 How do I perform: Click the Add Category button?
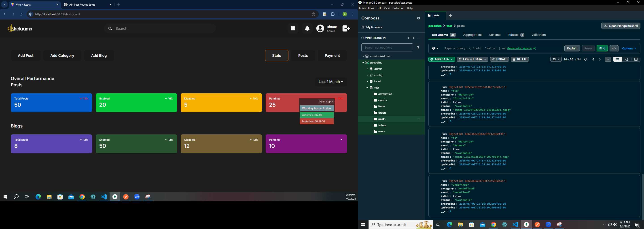pos(62,55)
